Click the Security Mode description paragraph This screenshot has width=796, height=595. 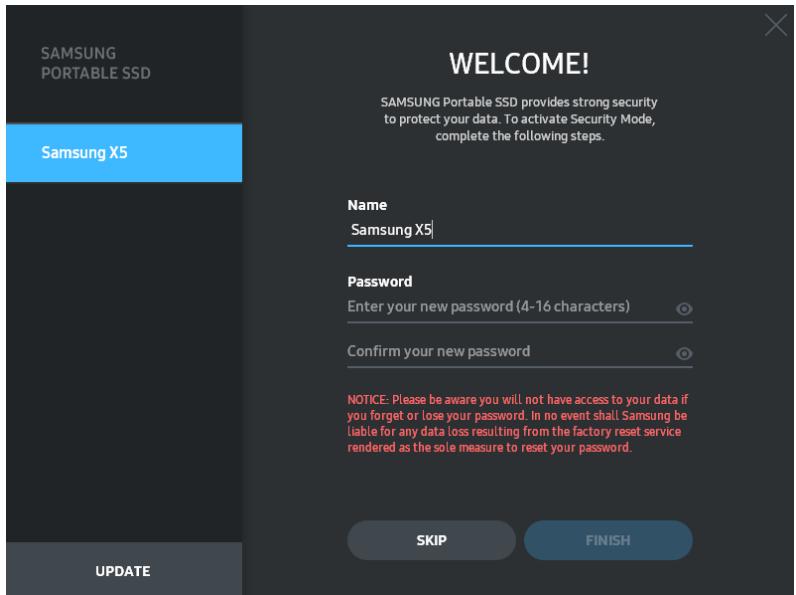519,119
